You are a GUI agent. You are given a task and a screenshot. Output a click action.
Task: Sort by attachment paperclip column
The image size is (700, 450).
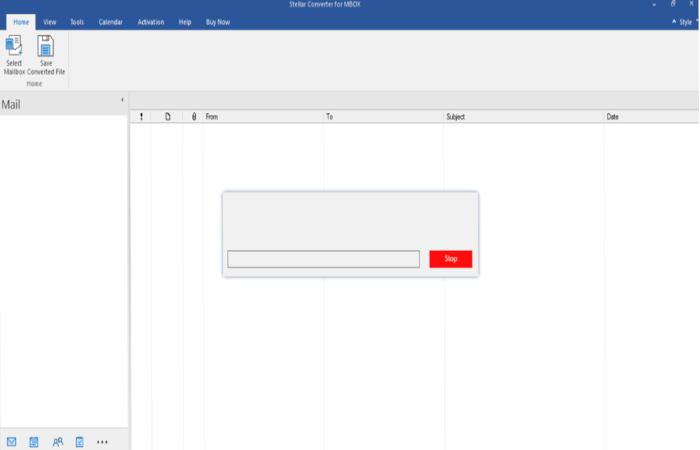pyautogui.click(x=194, y=117)
